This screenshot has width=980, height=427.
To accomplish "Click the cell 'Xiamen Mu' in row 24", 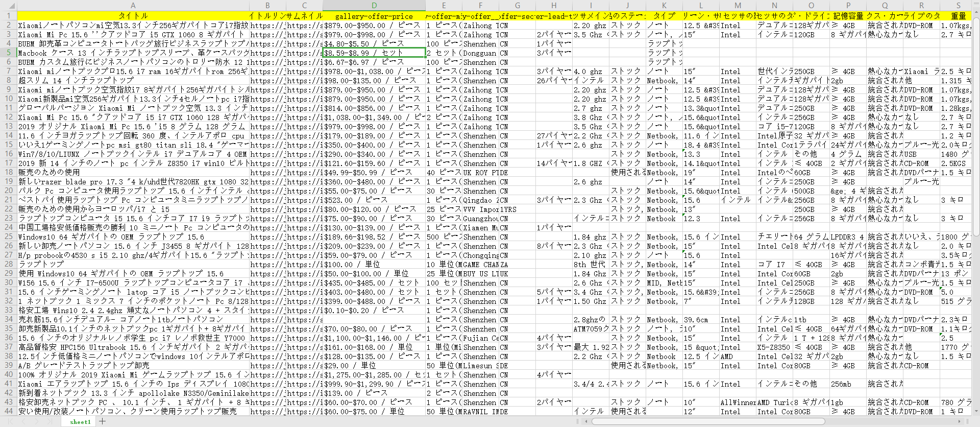I will (x=480, y=227).
